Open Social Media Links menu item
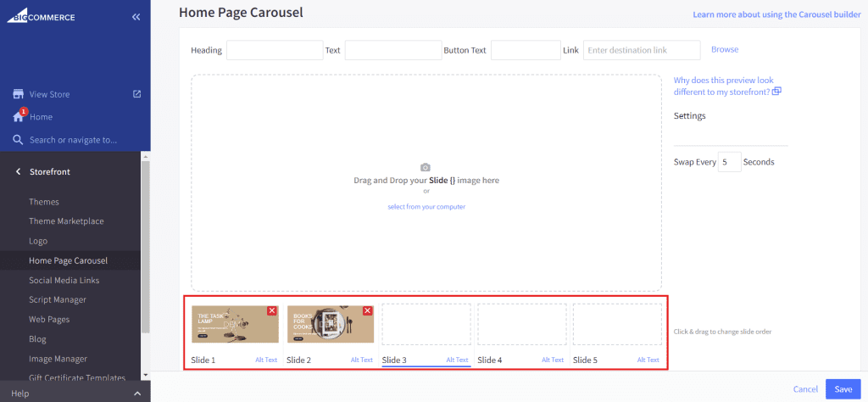 point(64,280)
